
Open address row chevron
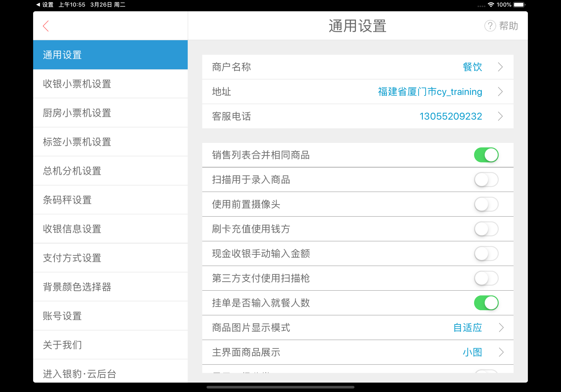500,92
